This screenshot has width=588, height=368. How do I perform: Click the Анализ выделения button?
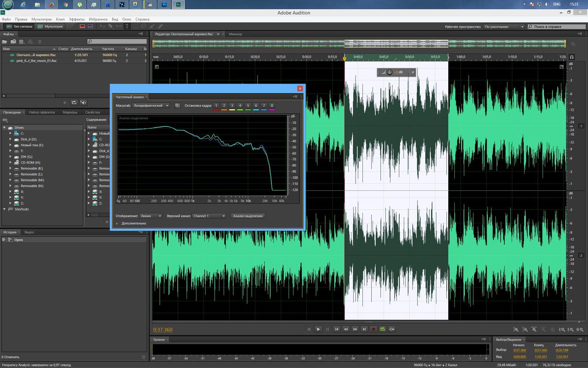248,216
